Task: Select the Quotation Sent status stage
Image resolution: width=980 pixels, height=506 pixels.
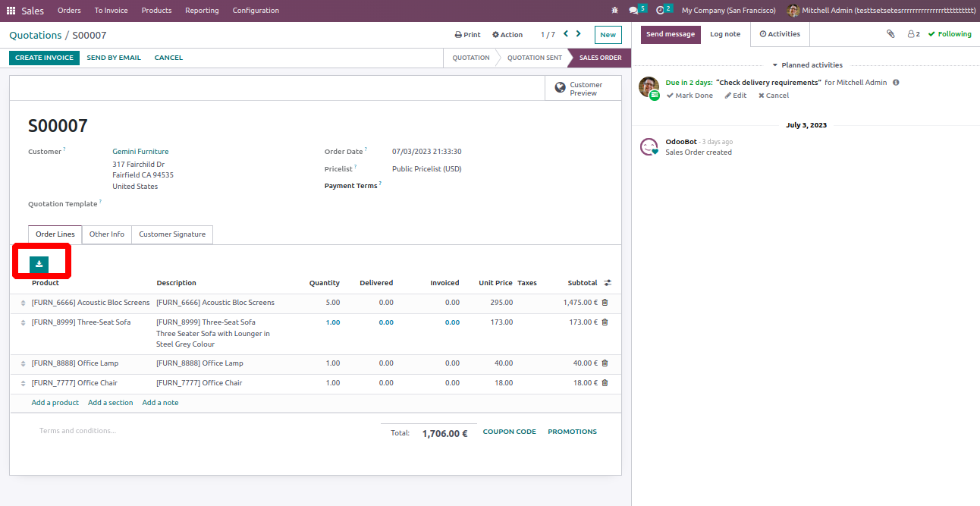Action: 534,58
